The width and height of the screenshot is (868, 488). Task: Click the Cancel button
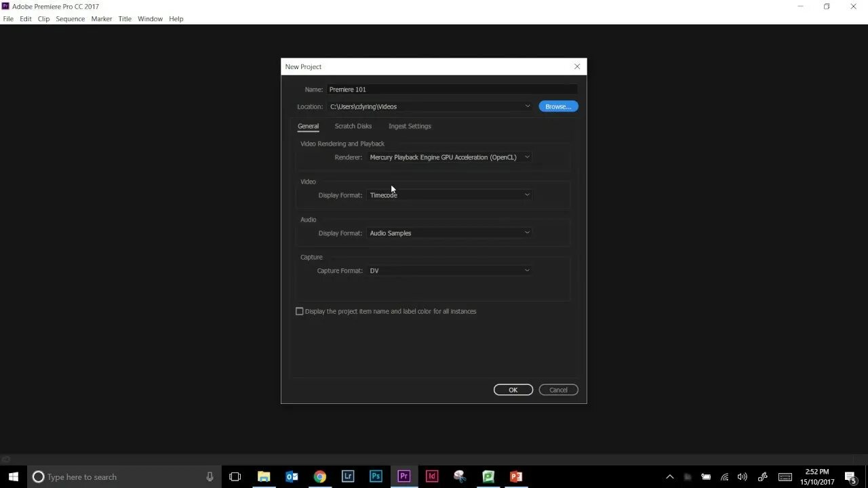coord(558,390)
